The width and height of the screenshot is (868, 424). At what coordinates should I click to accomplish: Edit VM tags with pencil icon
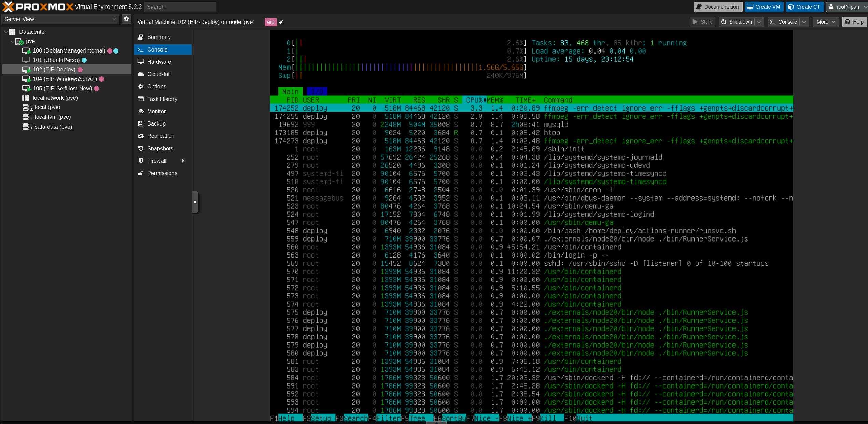[x=281, y=22]
